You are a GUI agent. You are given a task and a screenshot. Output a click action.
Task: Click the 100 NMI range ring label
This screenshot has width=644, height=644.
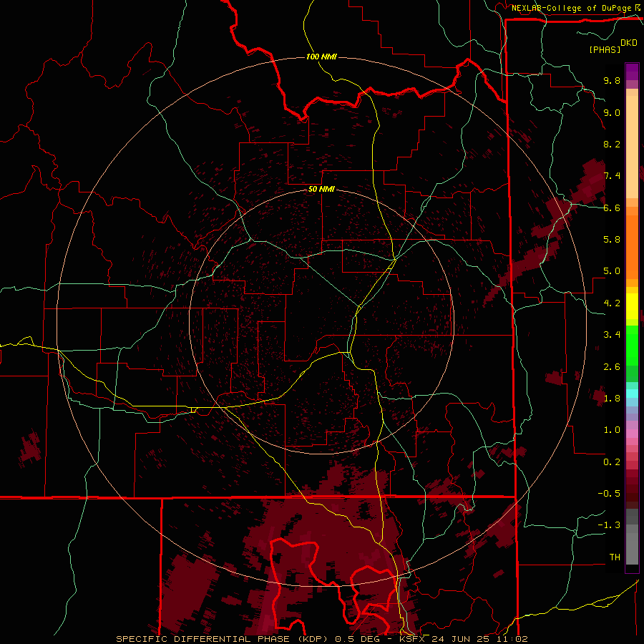pos(321,57)
